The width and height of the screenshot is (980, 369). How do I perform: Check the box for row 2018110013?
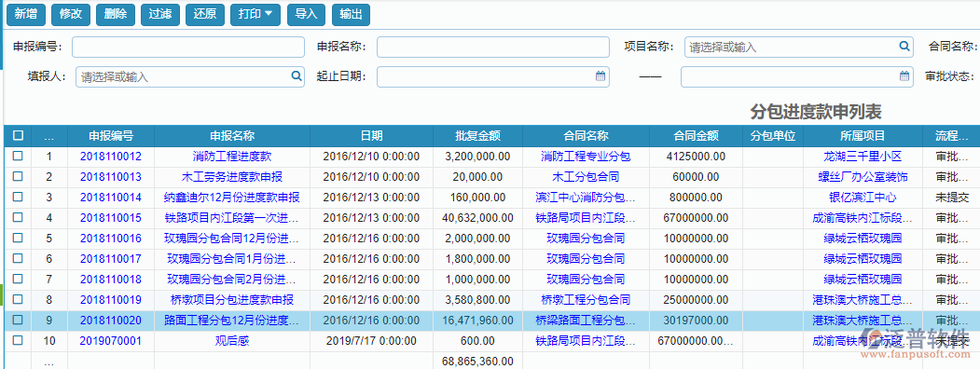(18, 177)
